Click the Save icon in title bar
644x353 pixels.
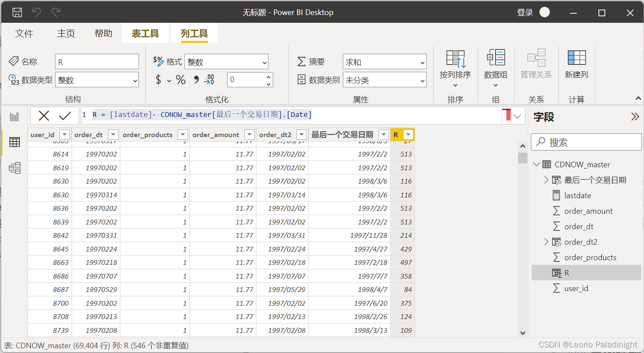[17, 12]
